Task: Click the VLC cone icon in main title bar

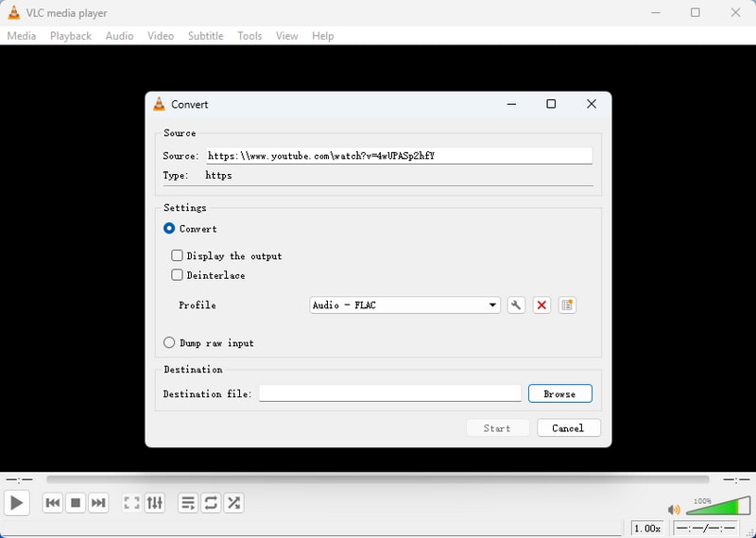Action: [x=14, y=13]
